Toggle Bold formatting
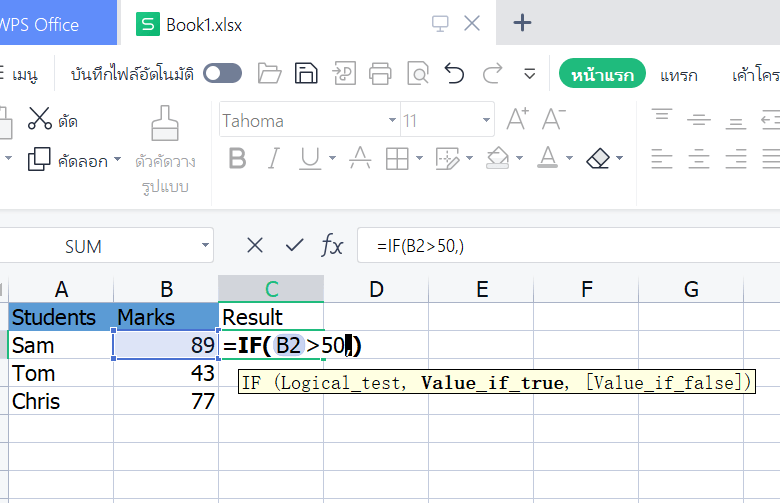The height and width of the screenshot is (503, 780). coord(237,159)
